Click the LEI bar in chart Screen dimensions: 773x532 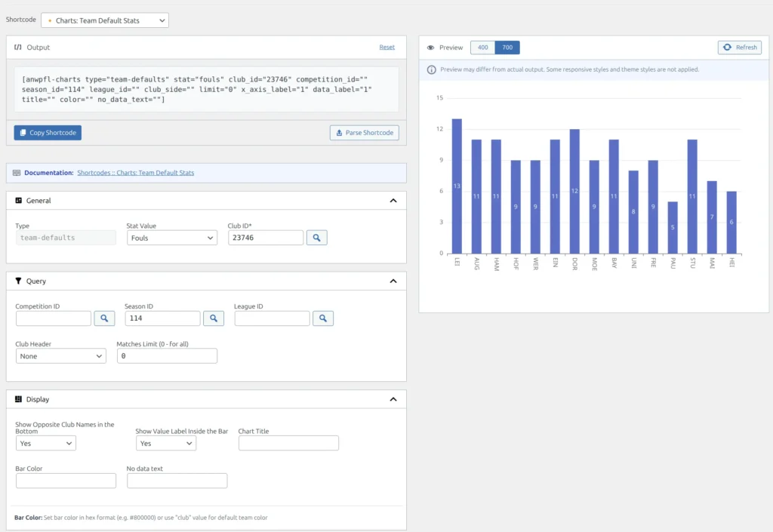457,186
